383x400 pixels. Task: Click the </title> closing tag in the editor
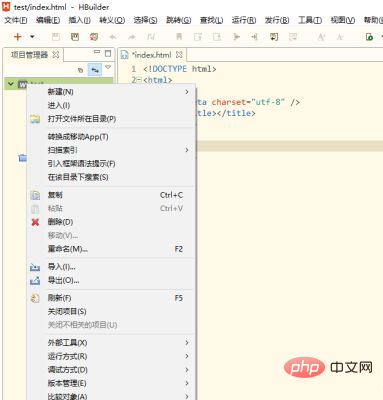coord(236,113)
